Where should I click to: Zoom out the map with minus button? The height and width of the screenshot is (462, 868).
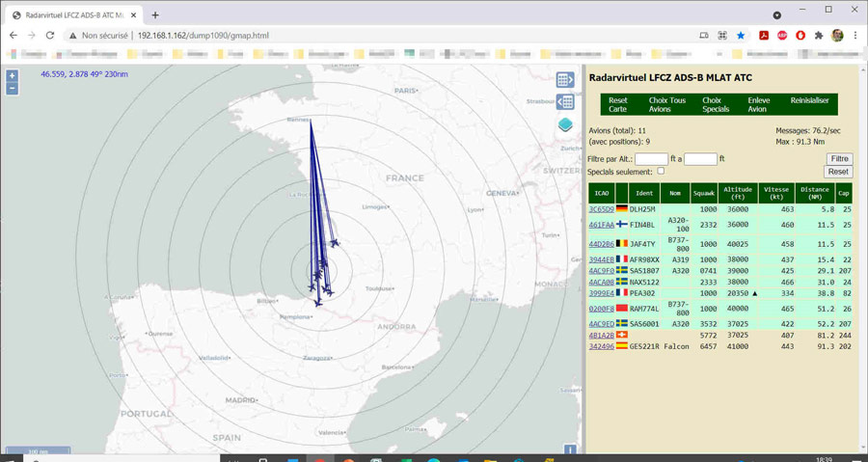(x=13, y=89)
